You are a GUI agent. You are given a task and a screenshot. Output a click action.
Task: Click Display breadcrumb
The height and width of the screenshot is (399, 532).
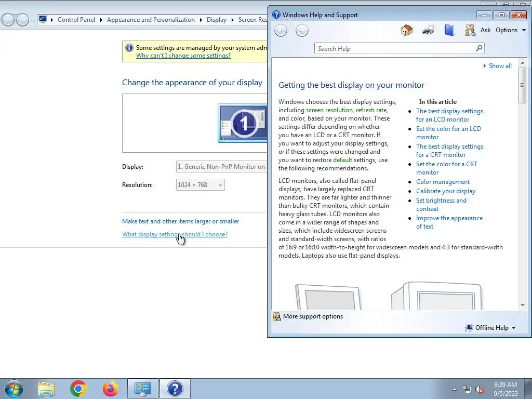tap(217, 20)
